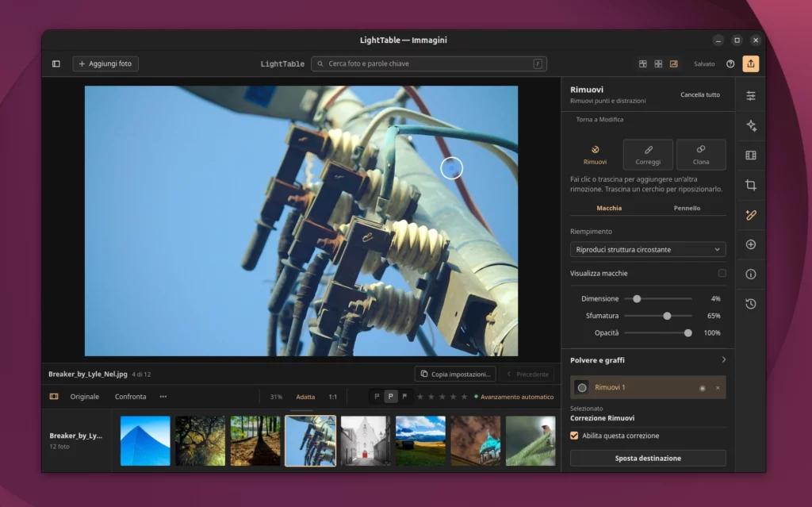Show the Originale view

pos(84,397)
